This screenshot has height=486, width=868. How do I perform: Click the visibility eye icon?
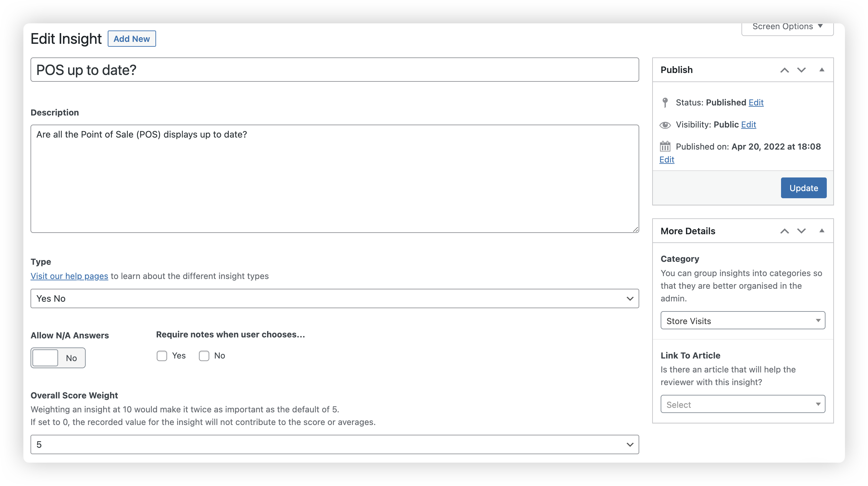pos(665,125)
